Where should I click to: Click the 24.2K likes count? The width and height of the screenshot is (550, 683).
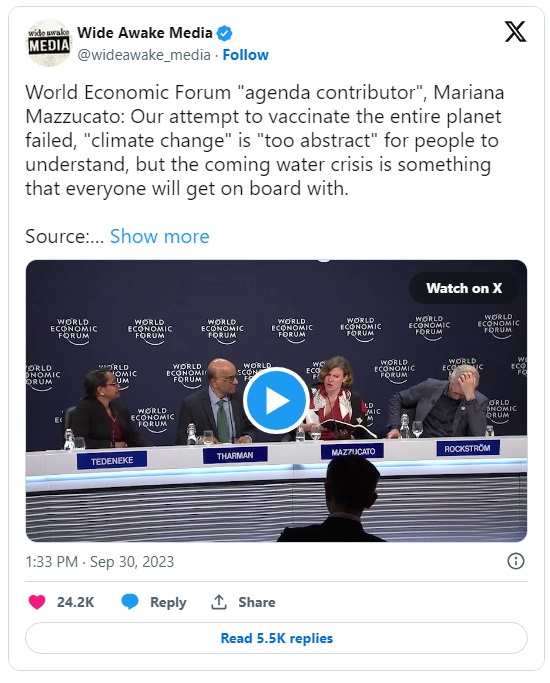coord(75,602)
